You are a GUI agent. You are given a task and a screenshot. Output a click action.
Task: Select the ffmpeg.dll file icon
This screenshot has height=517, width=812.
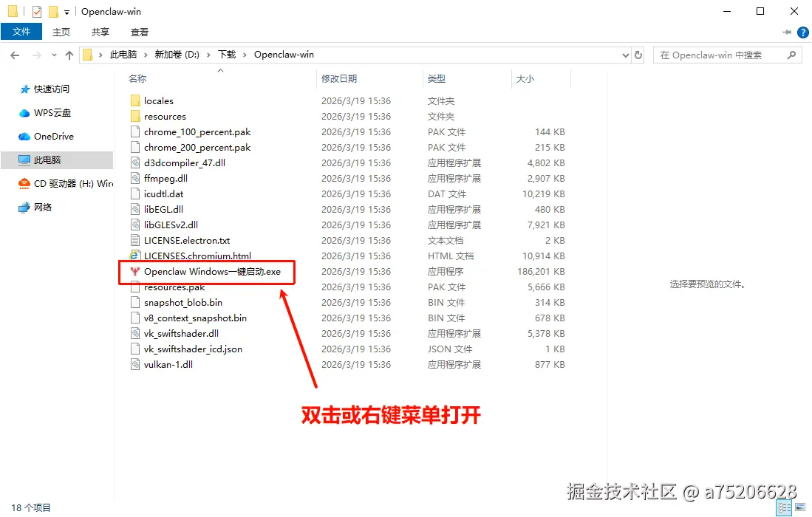click(135, 178)
